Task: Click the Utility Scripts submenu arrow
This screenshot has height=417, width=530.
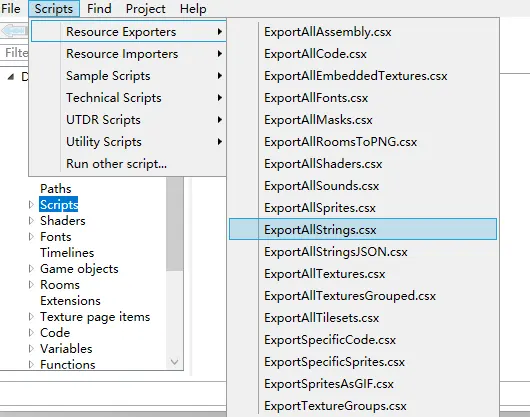Action: point(220,141)
